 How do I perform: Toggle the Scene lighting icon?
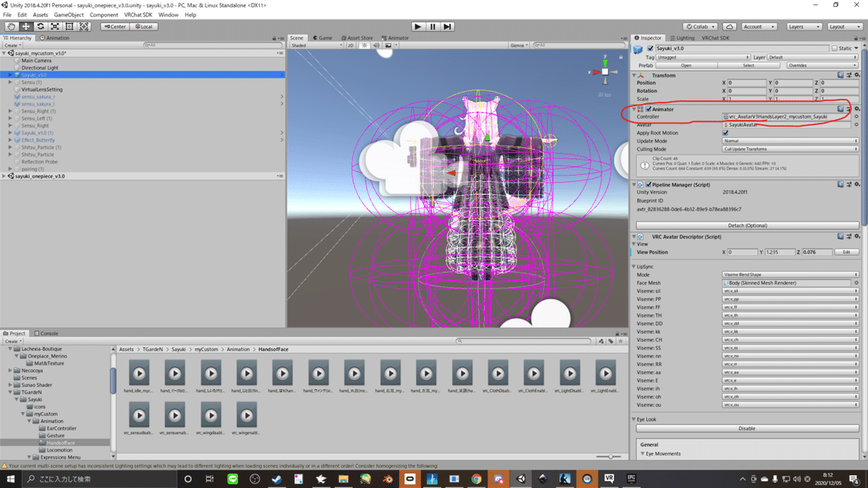pyautogui.click(x=365, y=45)
